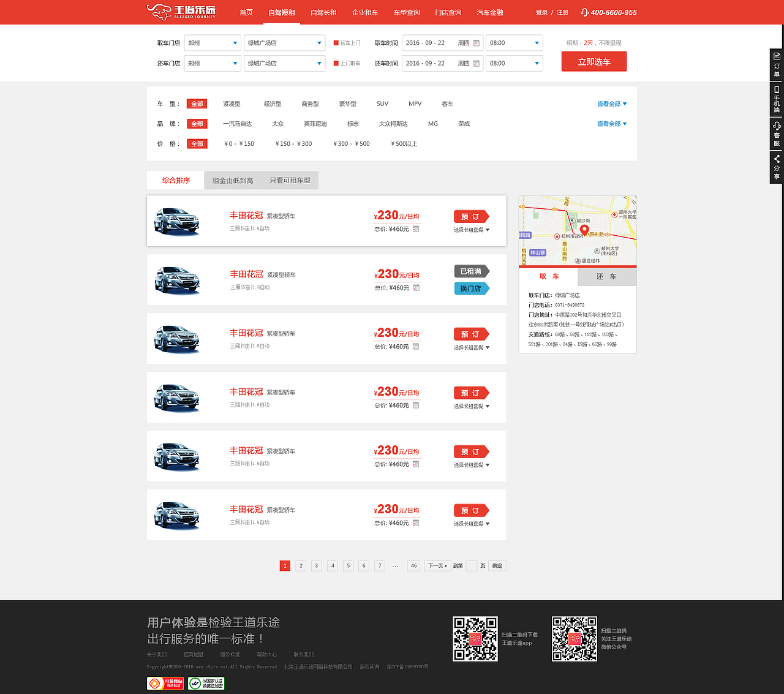Toggle 只看可租车型 filter
The width and height of the screenshot is (784, 694).
(x=290, y=181)
